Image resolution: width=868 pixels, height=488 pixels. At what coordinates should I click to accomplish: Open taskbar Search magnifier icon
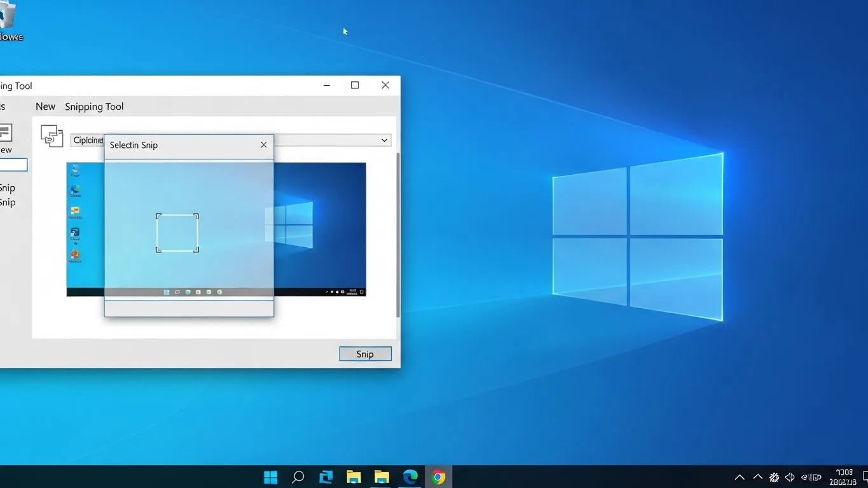tap(298, 477)
